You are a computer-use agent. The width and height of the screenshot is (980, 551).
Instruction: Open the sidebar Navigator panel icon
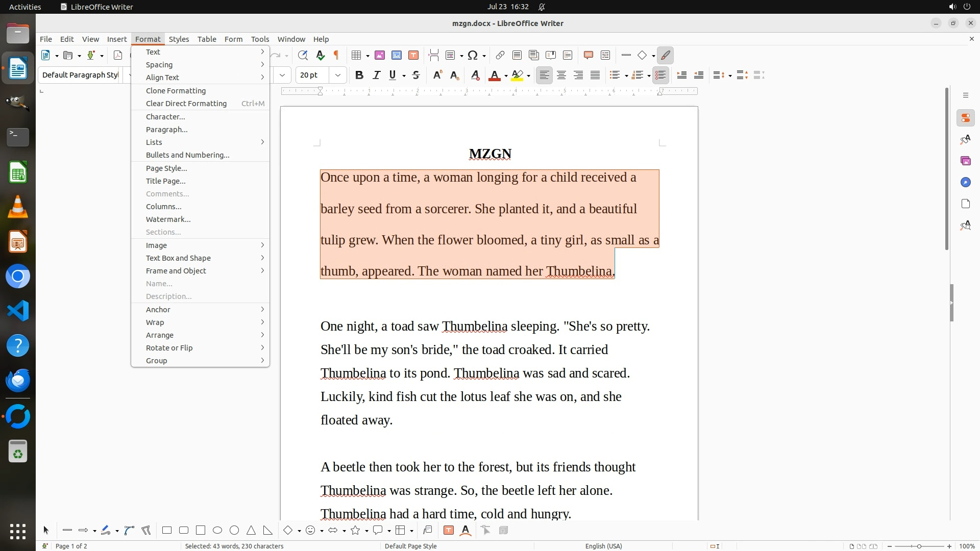tap(965, 182)
